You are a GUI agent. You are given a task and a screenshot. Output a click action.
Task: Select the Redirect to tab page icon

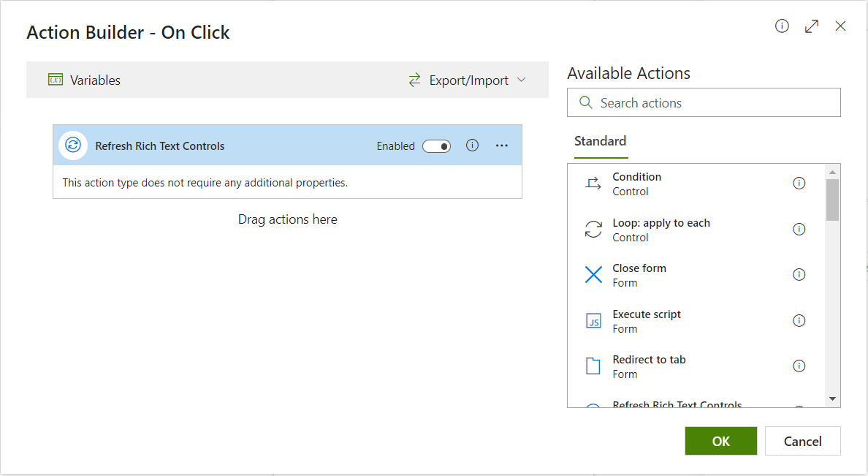[x=593, y=366]
